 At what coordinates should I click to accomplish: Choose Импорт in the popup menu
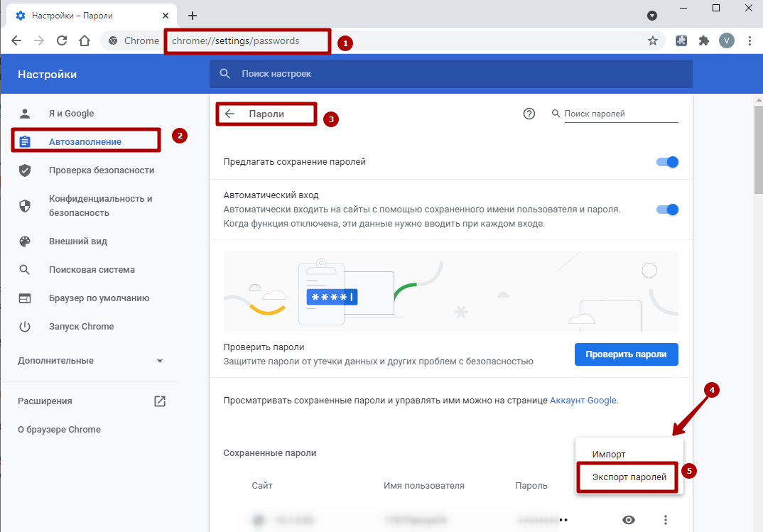(608, 455)
